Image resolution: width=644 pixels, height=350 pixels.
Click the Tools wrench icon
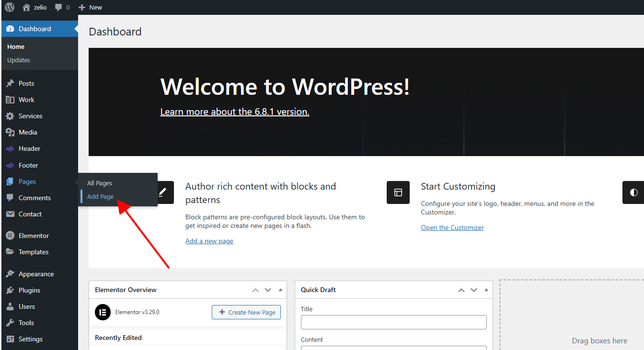pyautogui.click(x=10, y=323)
